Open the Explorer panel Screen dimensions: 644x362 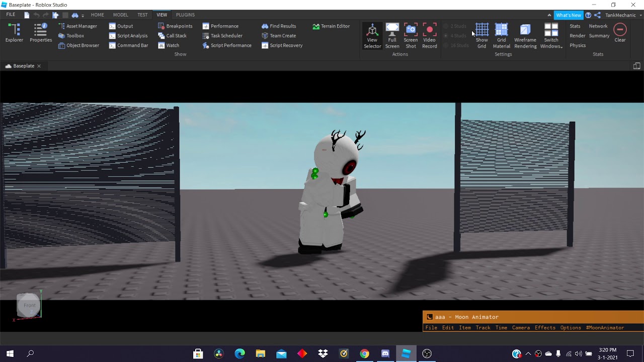pos(14,33)
